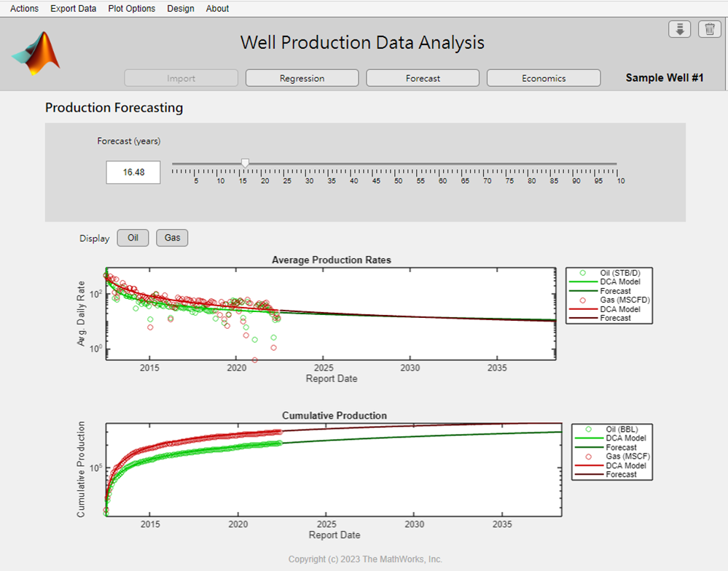
Task: Switch to the Regression step
Action: [302, 77]
